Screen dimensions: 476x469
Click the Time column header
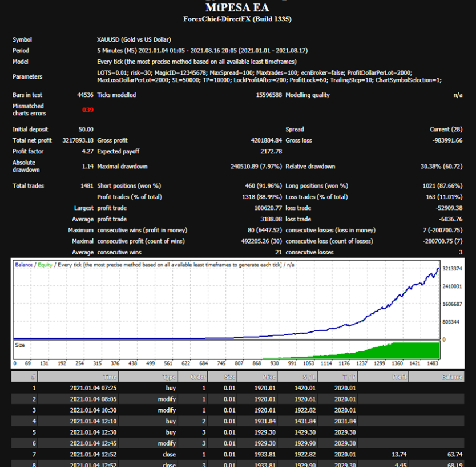tap(110, 377)
